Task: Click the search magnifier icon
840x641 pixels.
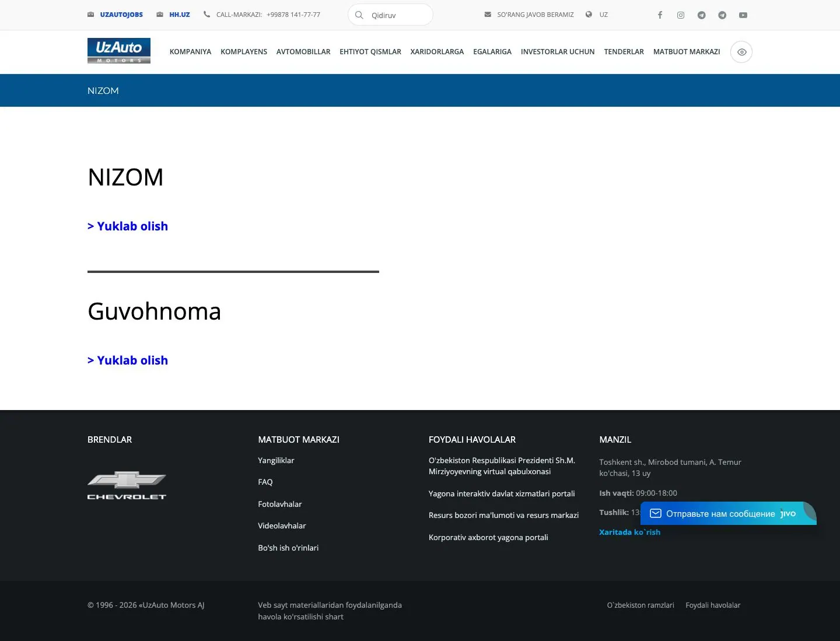Action: [359, 15]
